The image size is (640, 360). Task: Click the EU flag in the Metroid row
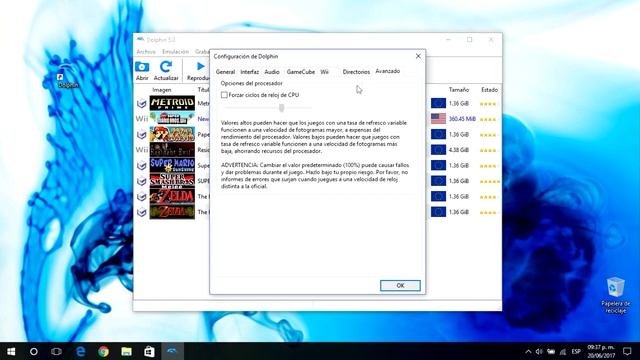pos(438,103)
